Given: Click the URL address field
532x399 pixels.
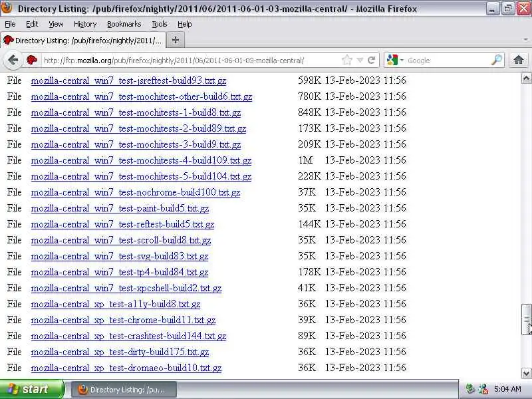Looking at the screenshot, I should coord(190,61).
